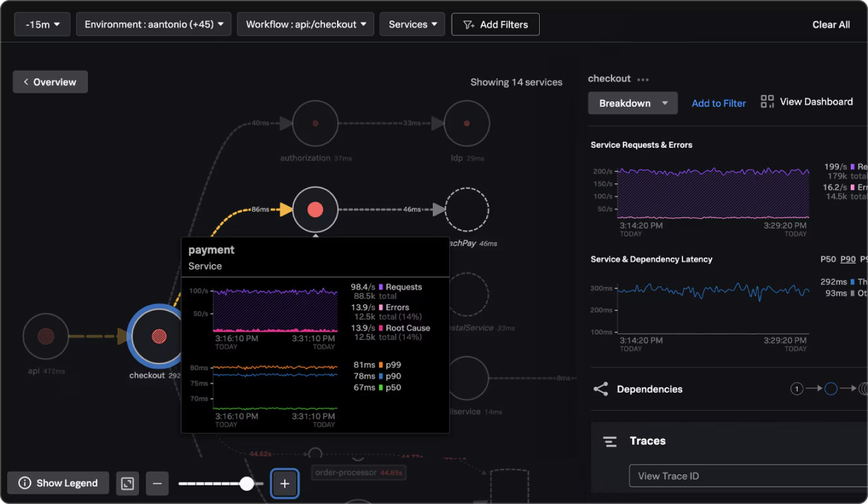This screenshot has height=504, width=868.
Task: Click the green p50 legend swatch
Action: point(381,388)
